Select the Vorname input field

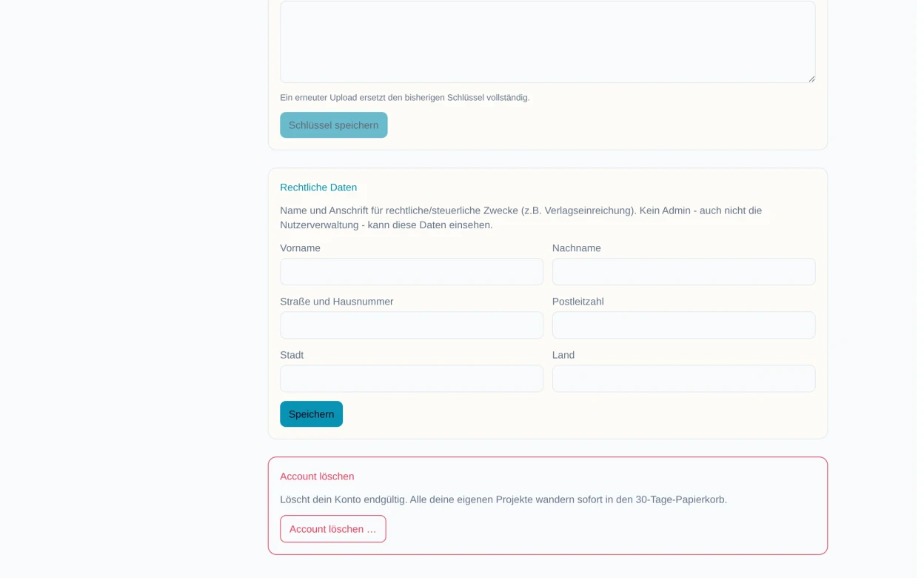tap(411, 272)
